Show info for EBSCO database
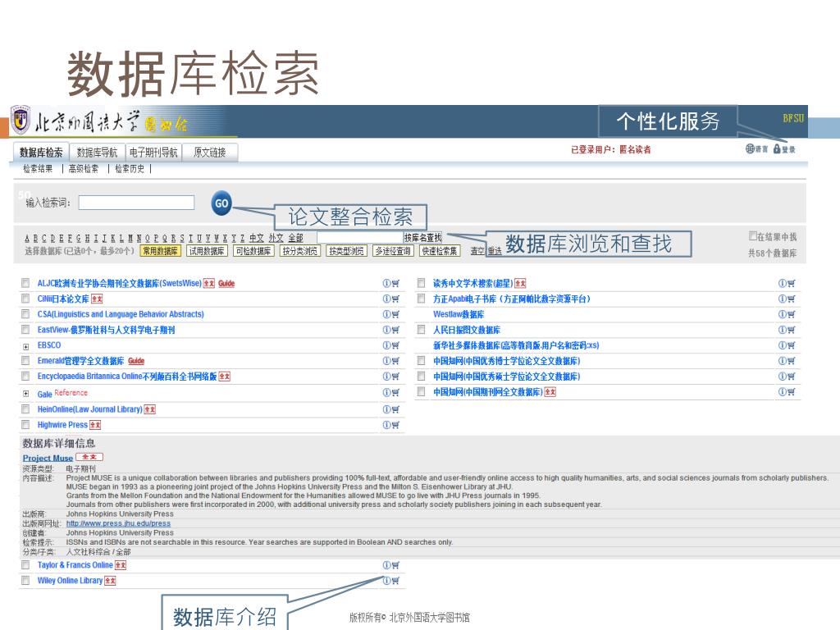The height and width of the screenshot is (630, 840). (386, 345)
